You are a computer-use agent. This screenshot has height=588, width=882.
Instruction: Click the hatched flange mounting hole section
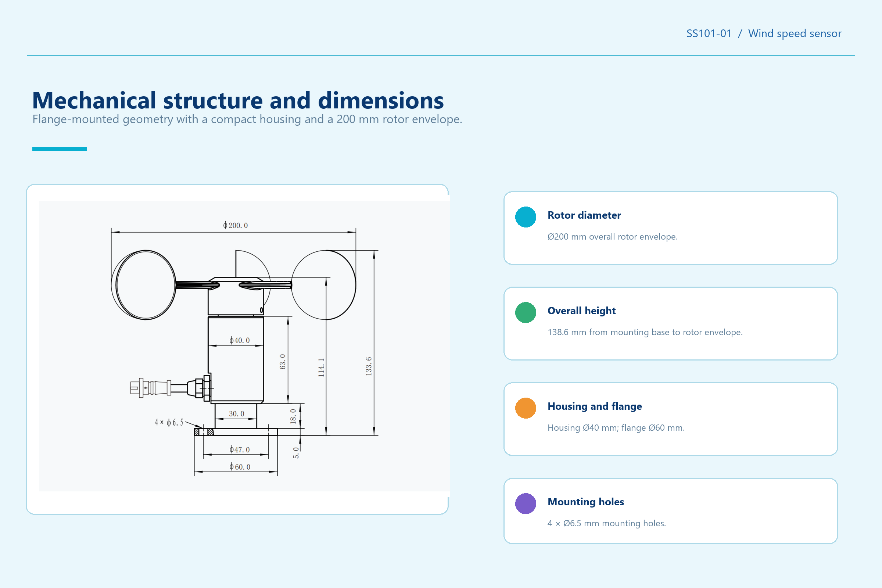pyautogui.click(x=204, y=432)
